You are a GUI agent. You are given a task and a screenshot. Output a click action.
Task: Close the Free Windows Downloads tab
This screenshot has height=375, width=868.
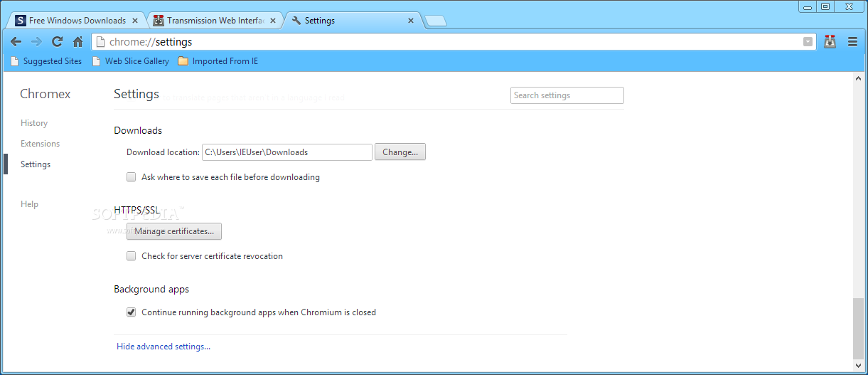(x=135, y=21)
